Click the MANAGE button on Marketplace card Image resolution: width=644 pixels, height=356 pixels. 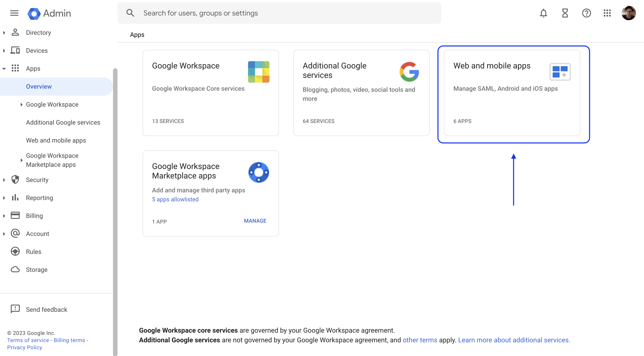click(x=255, y=221)
